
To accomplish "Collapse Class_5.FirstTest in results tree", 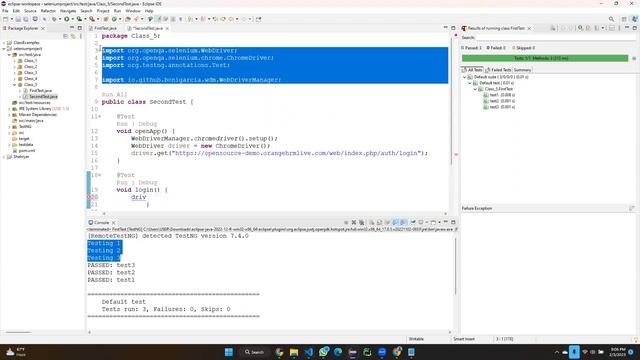I will 476,89.
